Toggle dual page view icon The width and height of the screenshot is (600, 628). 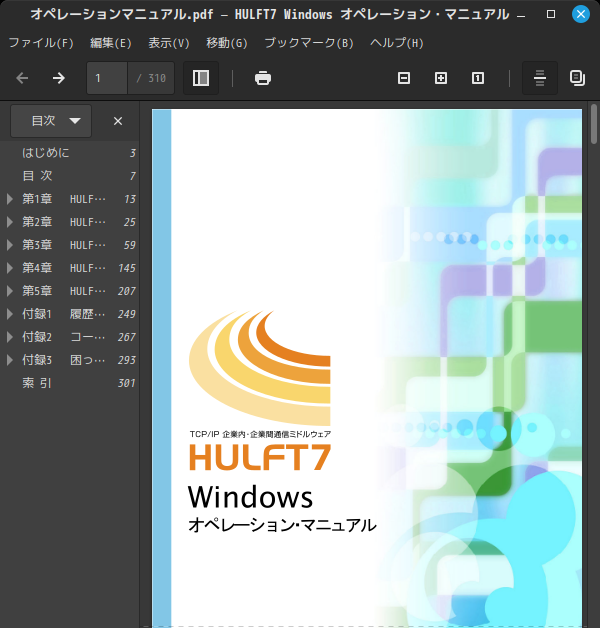pyautogui.click(x=577, y=78)
